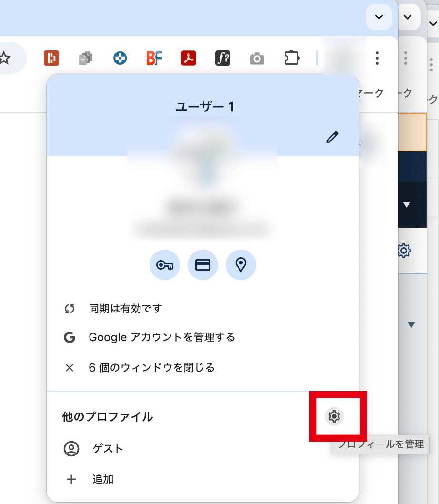Open the f? font finder extension

coord(223,58)
